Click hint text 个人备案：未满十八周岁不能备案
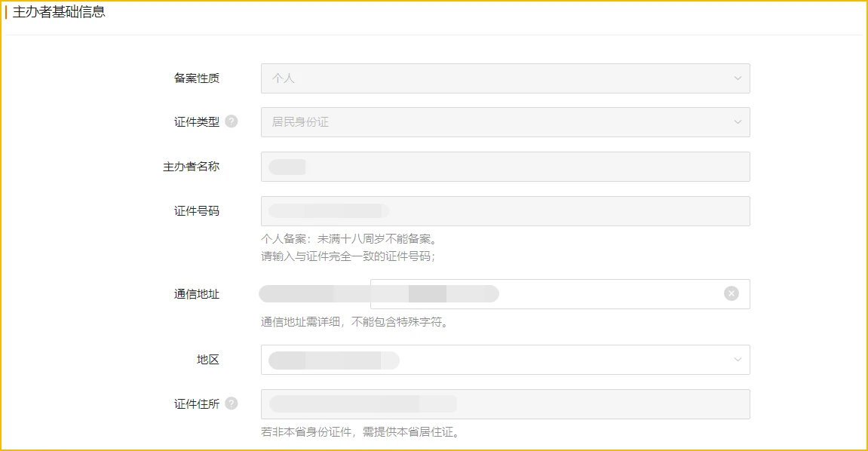868x451 pixels. tap(350, 239)
